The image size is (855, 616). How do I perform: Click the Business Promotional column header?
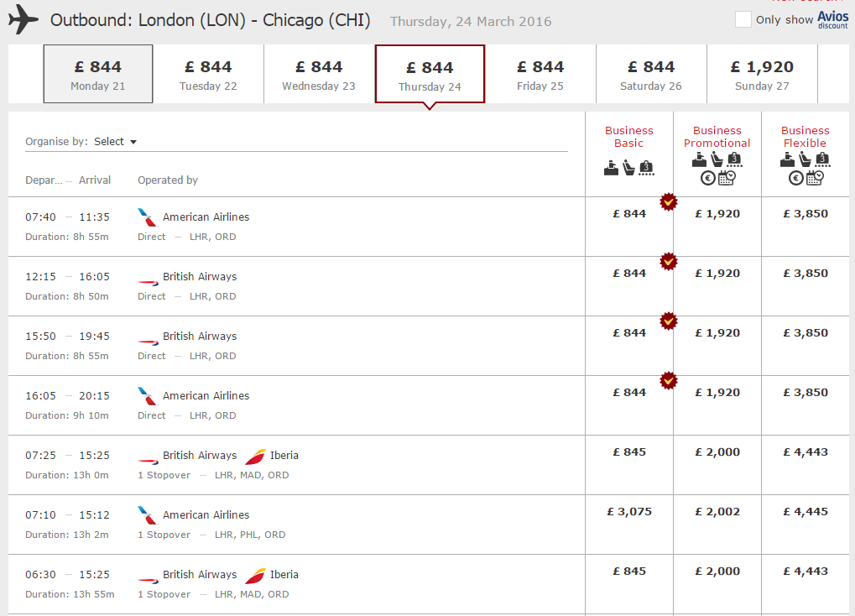(x=717, y=137)
